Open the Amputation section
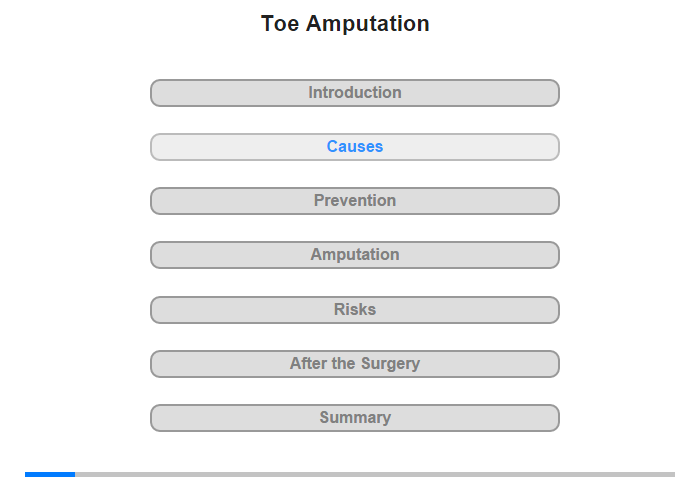The height and width of the screenshot is (480, 700). [x=355, y=255]
